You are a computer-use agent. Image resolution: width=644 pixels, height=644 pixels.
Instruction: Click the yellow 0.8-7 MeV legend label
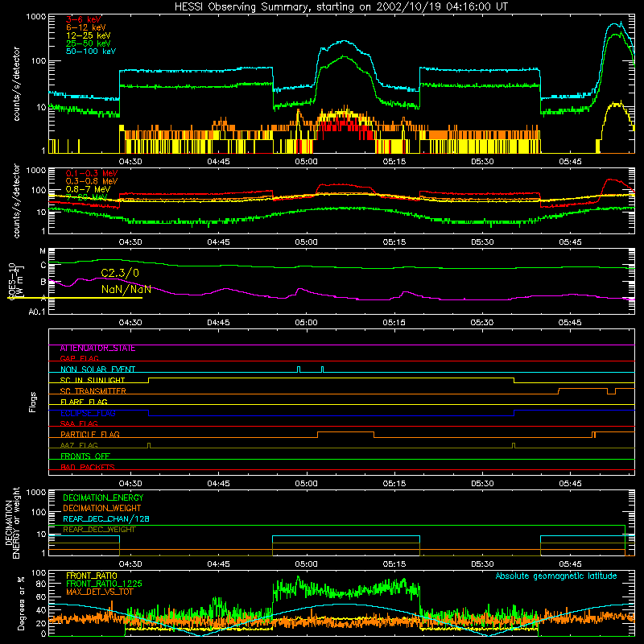(x=89, y=189)
